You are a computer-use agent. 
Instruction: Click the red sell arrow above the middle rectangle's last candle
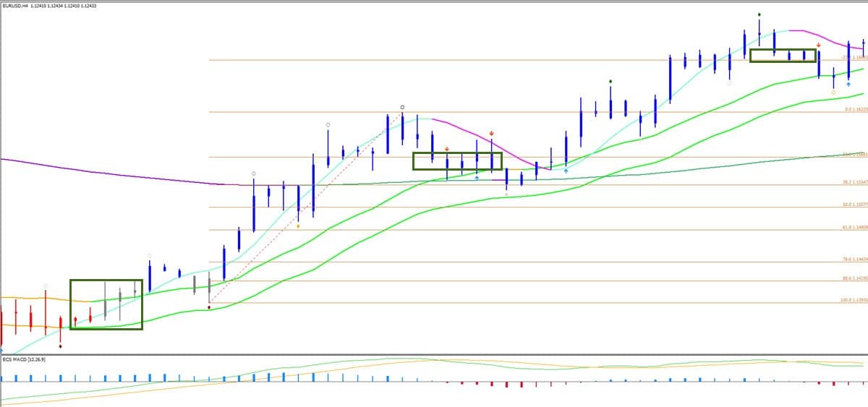point(492,133)
